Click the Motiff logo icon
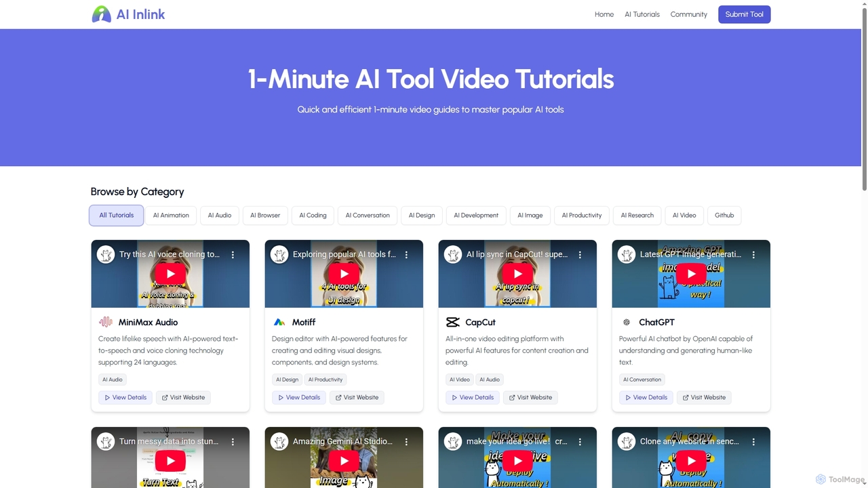Image resolution: width=868 pixels, height=488 pixels. (x=279, y=322)
